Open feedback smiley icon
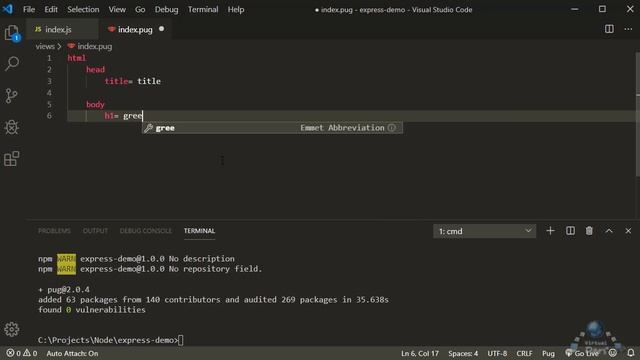Viewport: 640px width, 360px height. tap(613, 353)
